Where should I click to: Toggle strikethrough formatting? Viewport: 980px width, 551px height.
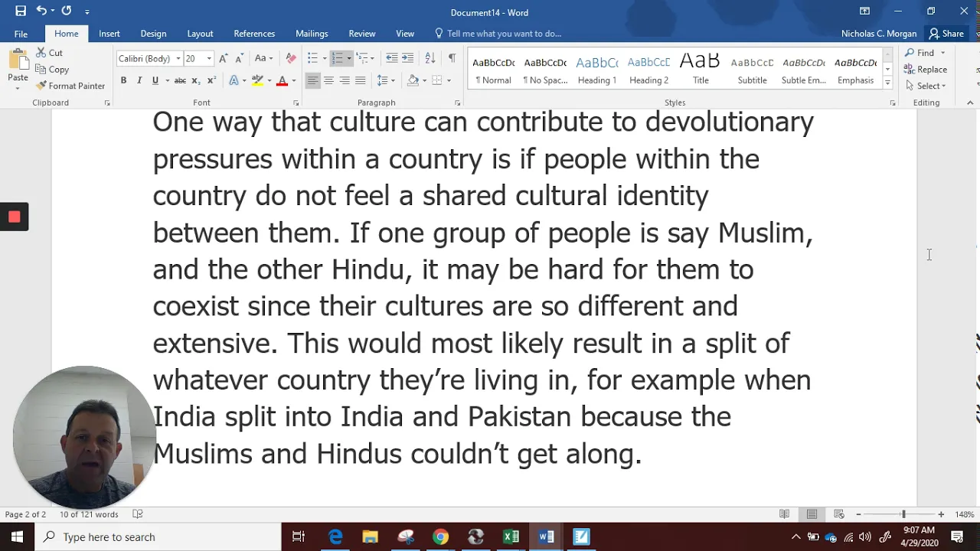(180, 80)
